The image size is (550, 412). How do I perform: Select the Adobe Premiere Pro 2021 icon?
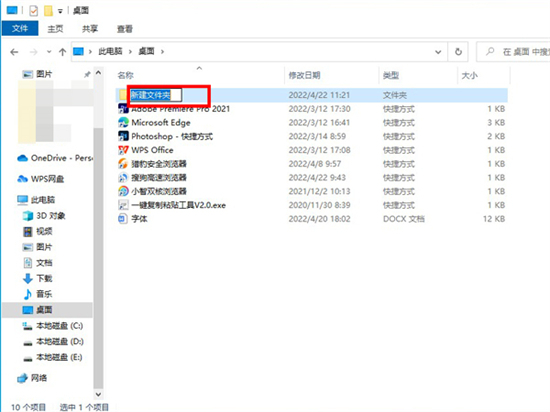pos(123,109)
